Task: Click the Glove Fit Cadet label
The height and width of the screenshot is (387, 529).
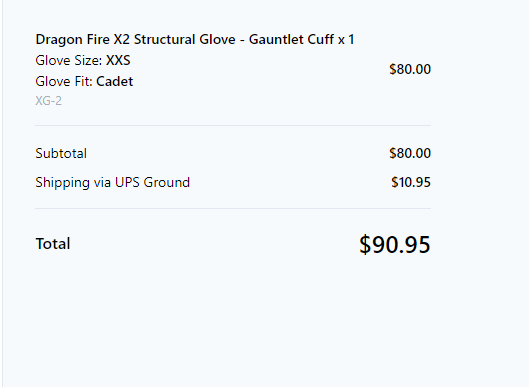Action: pos(84,82)
